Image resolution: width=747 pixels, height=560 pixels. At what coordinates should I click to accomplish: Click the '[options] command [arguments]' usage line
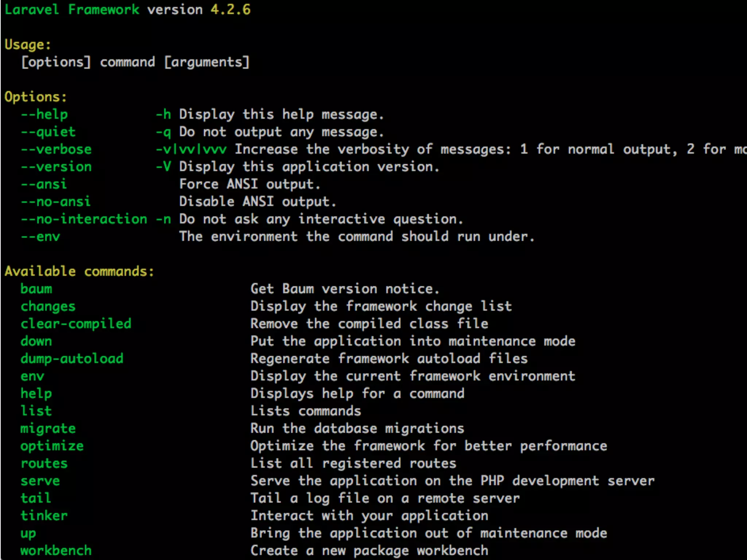[135, 62]
